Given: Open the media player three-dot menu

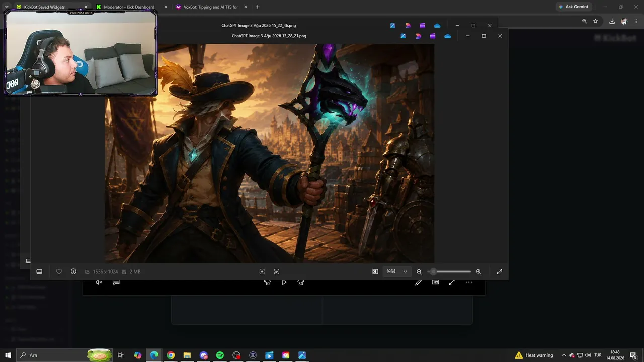Looking at the screenshot, I should pos(469,282).
